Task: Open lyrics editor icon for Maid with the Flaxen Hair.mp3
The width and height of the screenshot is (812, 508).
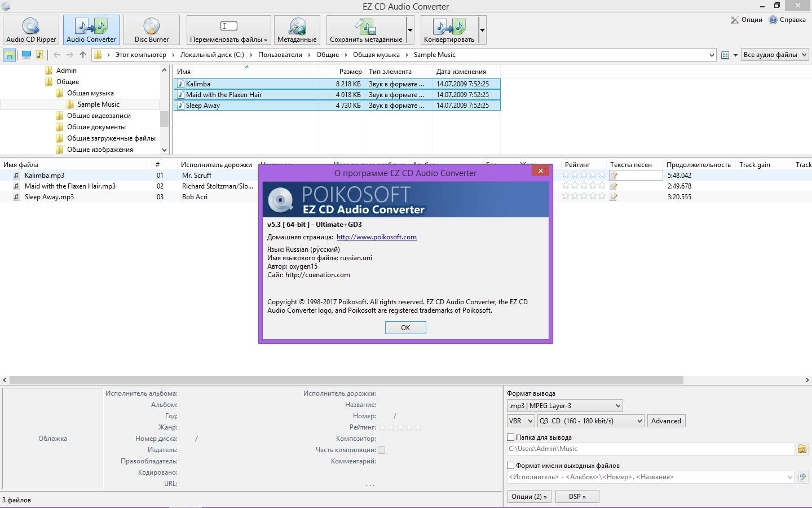Action: [614, 186]
